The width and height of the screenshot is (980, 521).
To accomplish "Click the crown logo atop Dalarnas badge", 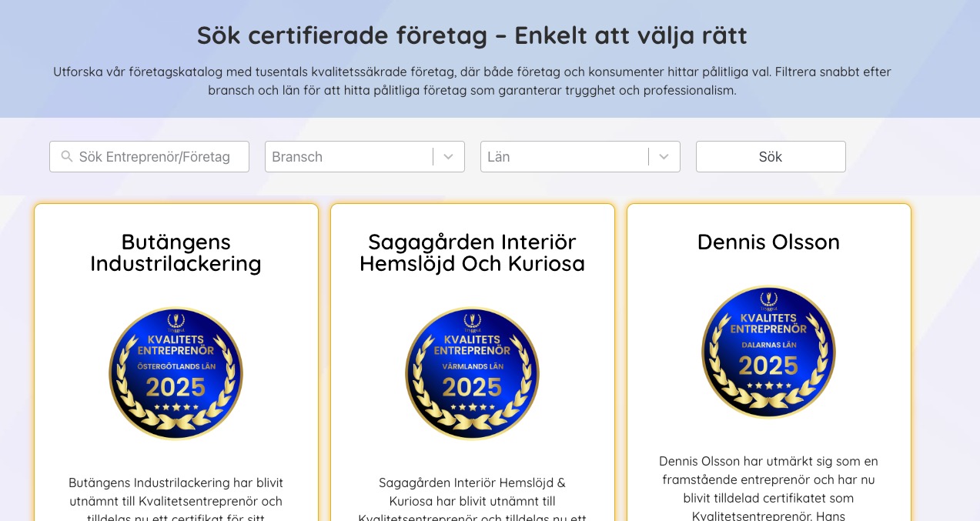I will [x=768, y=299].
